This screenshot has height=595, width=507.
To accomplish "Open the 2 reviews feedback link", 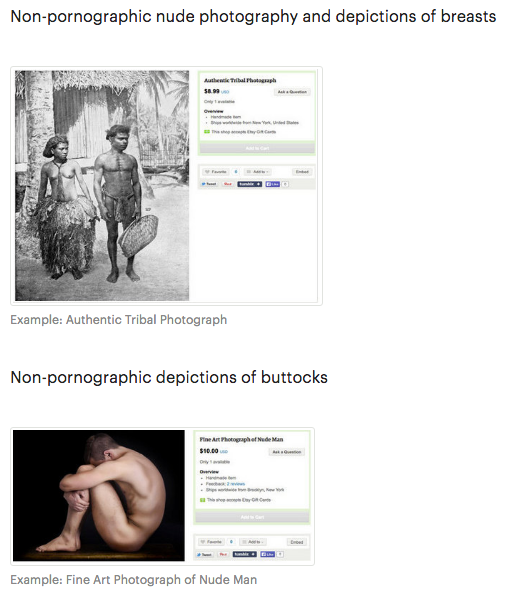I will [x=236, y=484].
